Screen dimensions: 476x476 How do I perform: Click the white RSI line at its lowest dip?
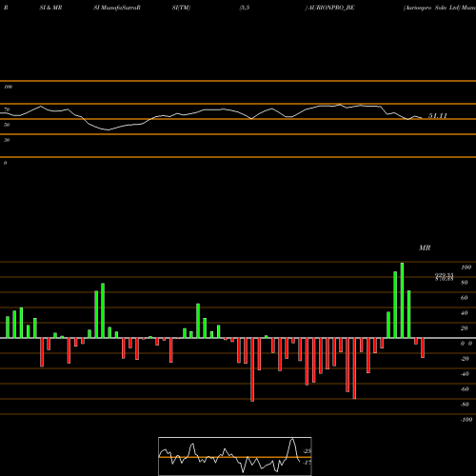(x=108, y=129)
